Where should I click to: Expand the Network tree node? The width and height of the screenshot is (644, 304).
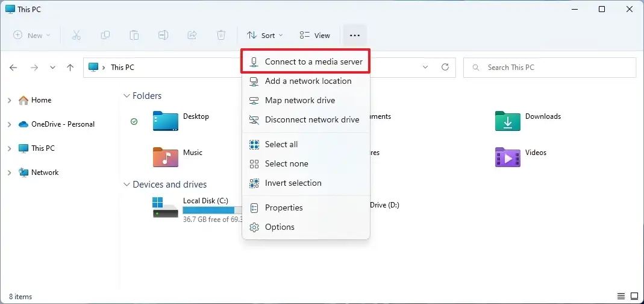click(9, 173)
